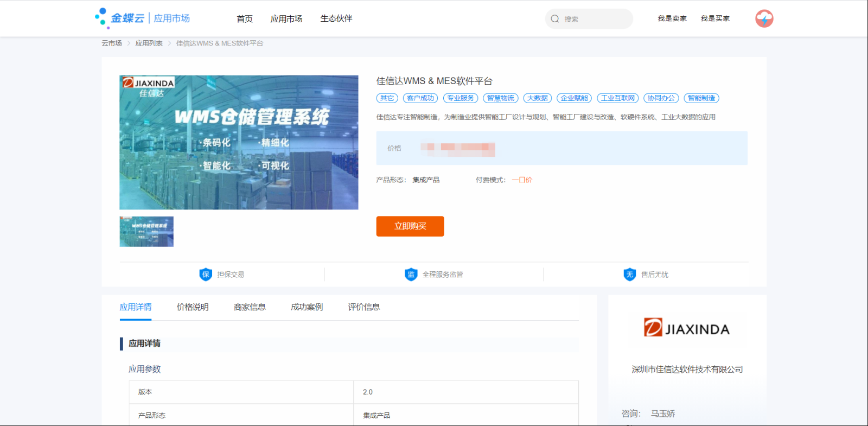Image resolution: width=868 pixels, height=426 pixels.
Task: Click the after-sales worry-free shield icon
Action: pyautogui.click(x=629, y=275)
